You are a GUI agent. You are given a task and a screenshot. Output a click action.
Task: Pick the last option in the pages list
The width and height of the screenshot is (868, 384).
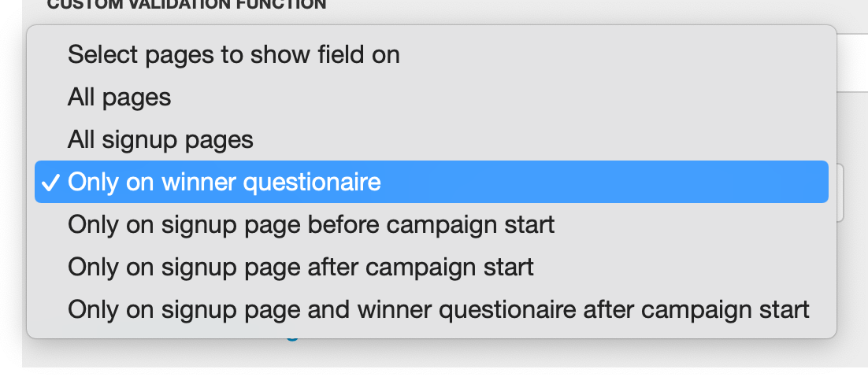438,310
